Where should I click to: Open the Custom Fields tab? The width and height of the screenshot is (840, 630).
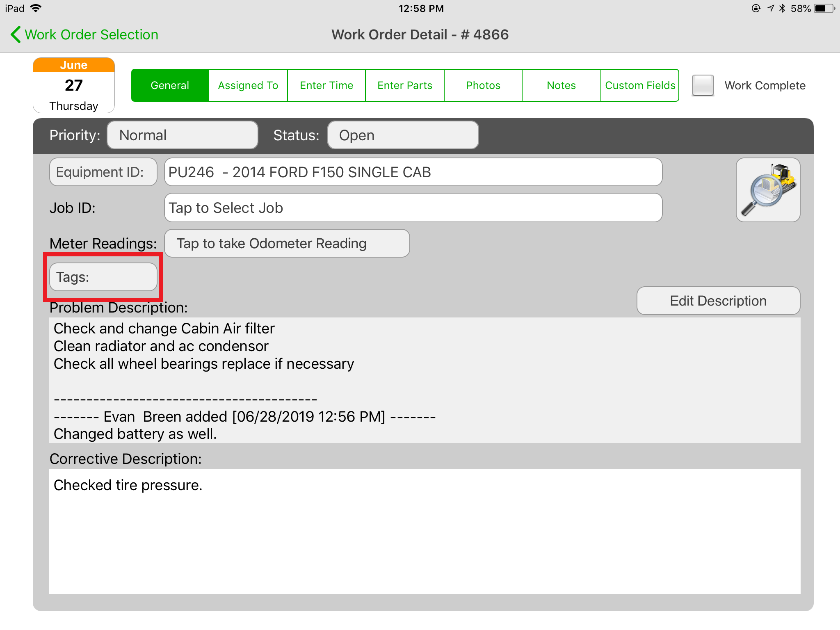point(640,85)
